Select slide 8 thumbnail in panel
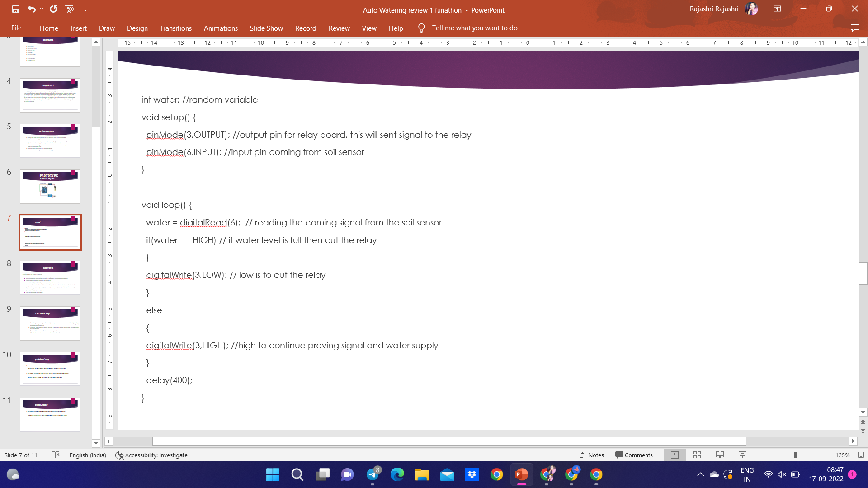Image resolution: width=868 pixels, height=488 pixels. pyautogui.click(x=50, y=278)
